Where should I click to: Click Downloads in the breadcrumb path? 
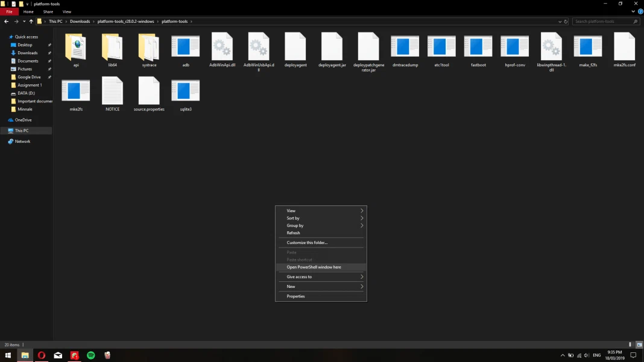click(x=80, y=21)
